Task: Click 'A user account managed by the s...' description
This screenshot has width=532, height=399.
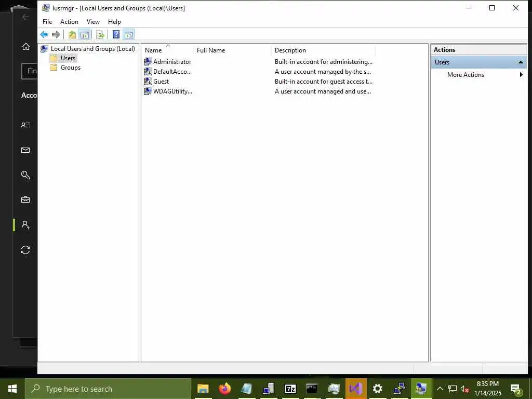Action: (x=323, y=72)
